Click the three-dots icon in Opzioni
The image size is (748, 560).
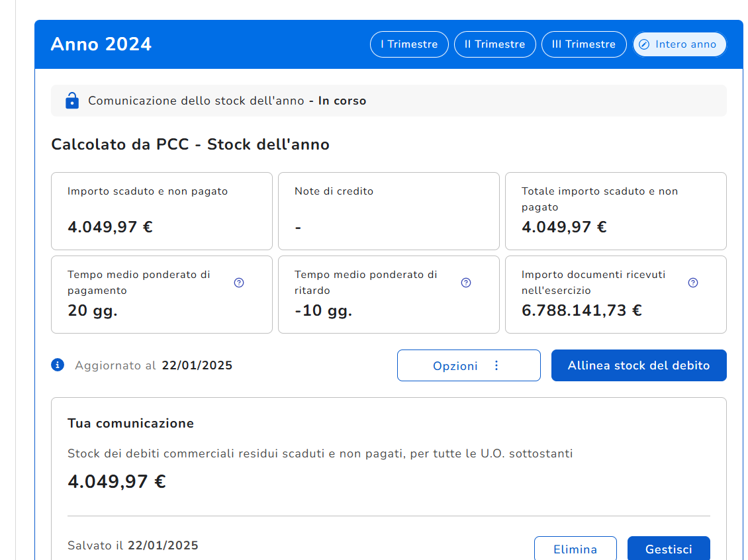[x=496, y=365]
